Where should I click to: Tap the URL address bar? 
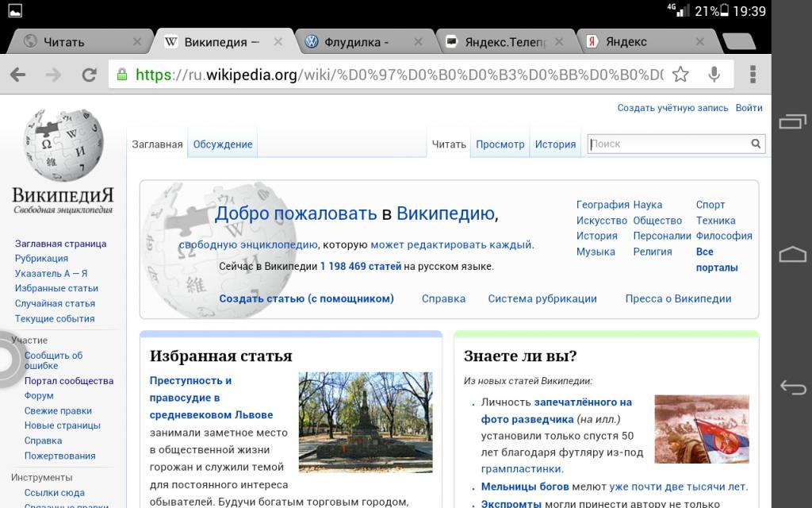click(399, 75)
